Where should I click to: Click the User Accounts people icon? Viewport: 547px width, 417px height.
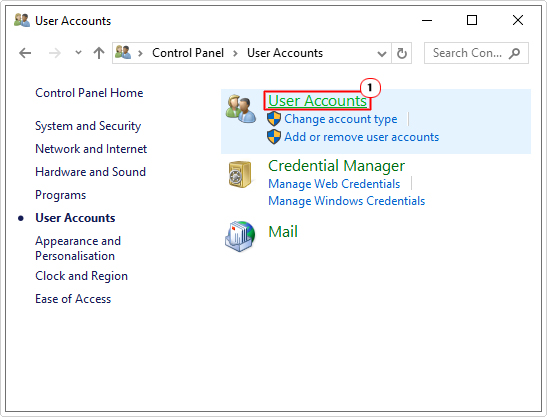[x=240, y=109]
